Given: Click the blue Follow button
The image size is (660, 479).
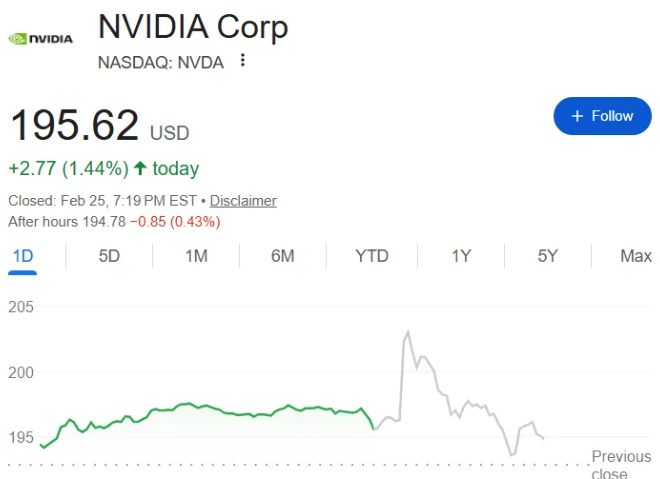Looking at the screenshot, I should click(602, 116).
